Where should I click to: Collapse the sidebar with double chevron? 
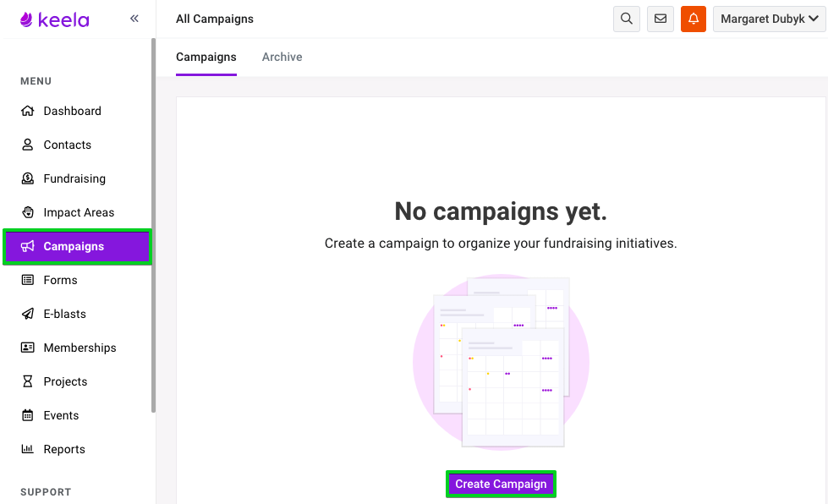[x=134, y=19]
